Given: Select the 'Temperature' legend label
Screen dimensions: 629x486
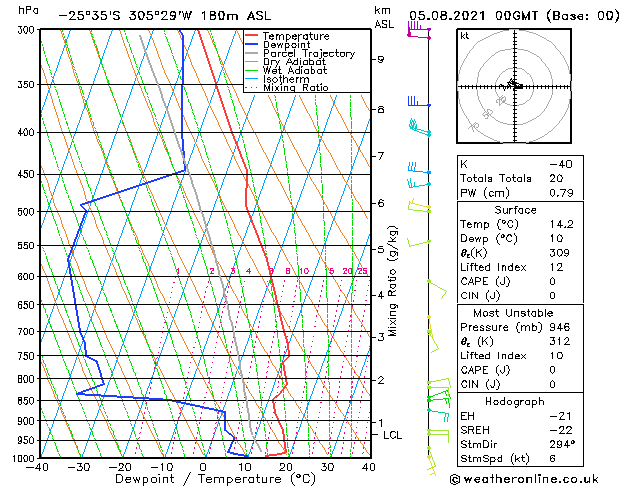Looking at the screenshot, I should (296, 36).
